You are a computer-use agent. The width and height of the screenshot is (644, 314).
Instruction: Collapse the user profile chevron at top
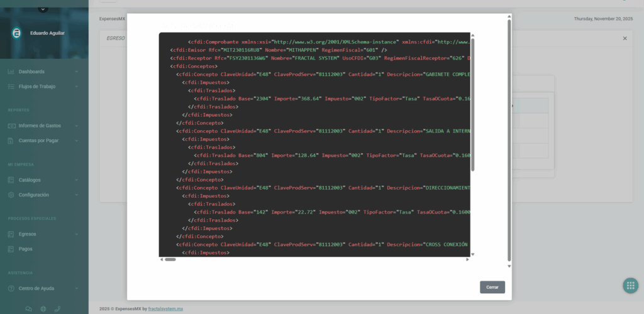43,9
